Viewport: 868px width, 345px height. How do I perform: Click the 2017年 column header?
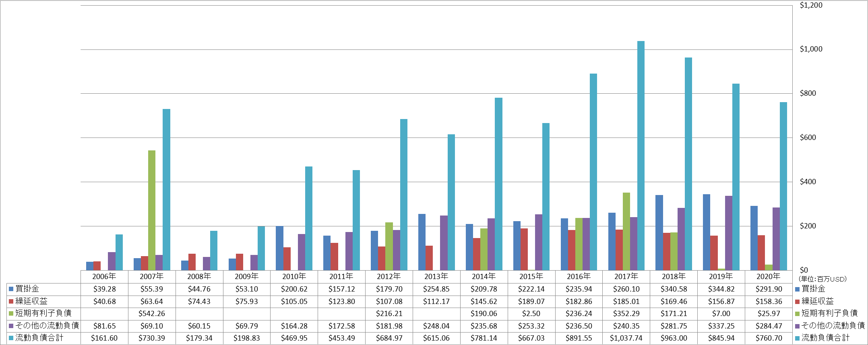pos(626,276)
